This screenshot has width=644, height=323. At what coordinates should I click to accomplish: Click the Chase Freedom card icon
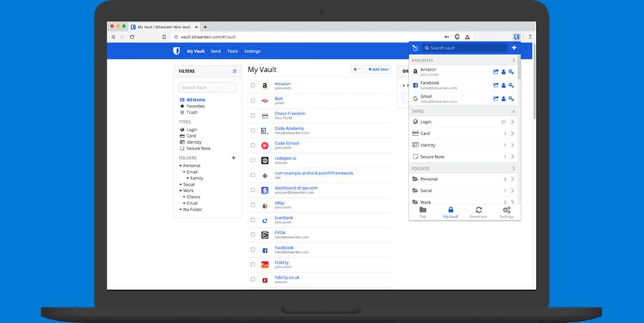[x=265, y=116]
